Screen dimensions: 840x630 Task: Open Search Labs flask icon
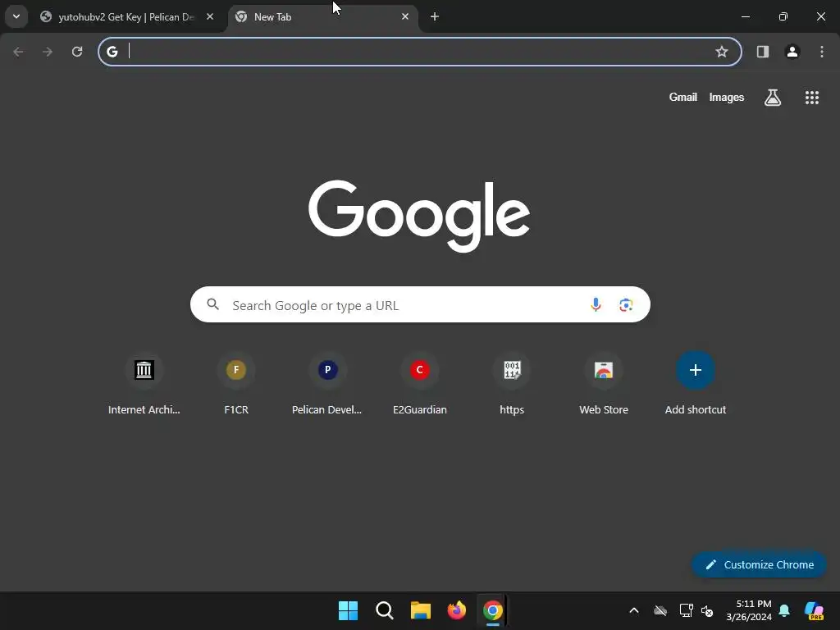[x=773, y=98]
